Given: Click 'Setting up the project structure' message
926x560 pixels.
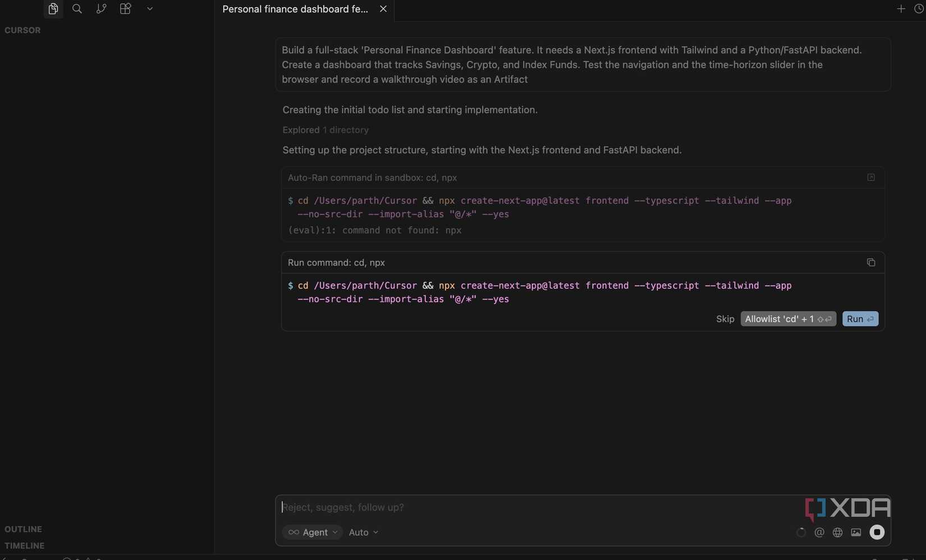Looking at the screenshot, I should tap(482, 150).
